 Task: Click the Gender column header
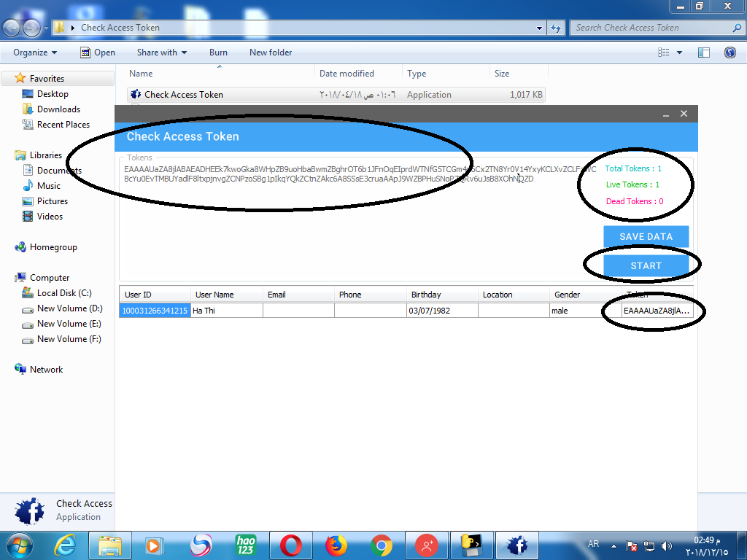(x=586, y=295)
